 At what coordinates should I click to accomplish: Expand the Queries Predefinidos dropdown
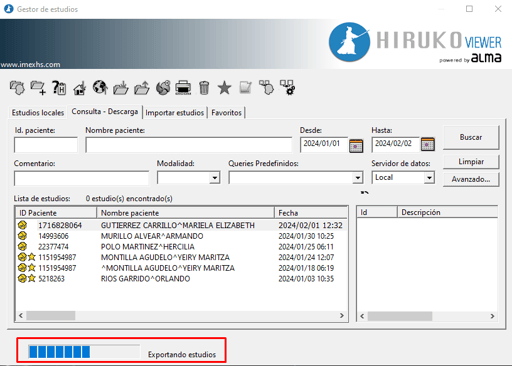click(357, 178)
